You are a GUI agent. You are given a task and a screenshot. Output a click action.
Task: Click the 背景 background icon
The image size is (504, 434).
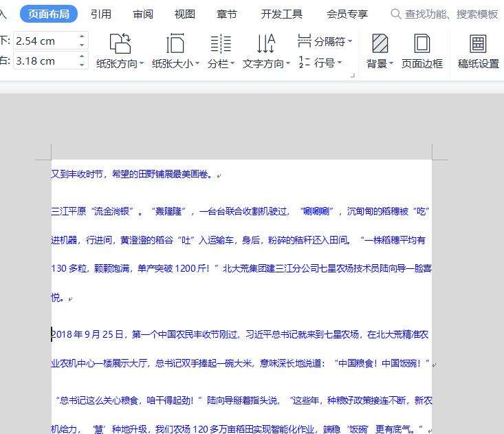point(380,43)
